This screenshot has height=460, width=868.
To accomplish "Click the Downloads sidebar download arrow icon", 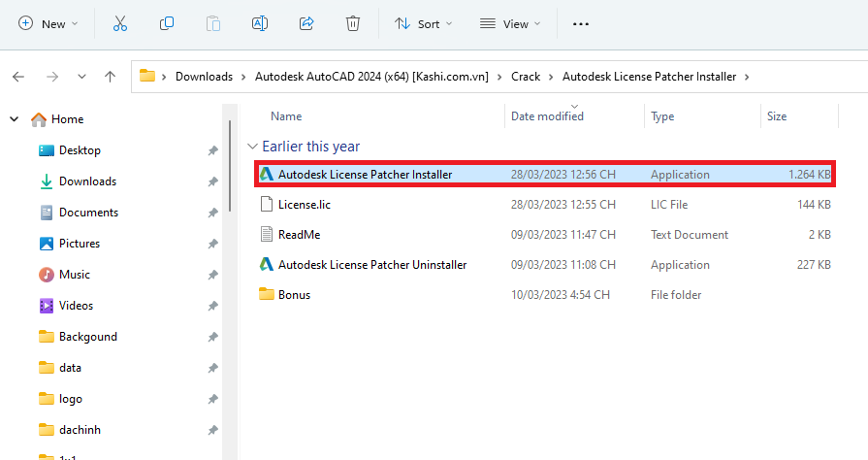I will pyautogui.click(x=47, y=181).
